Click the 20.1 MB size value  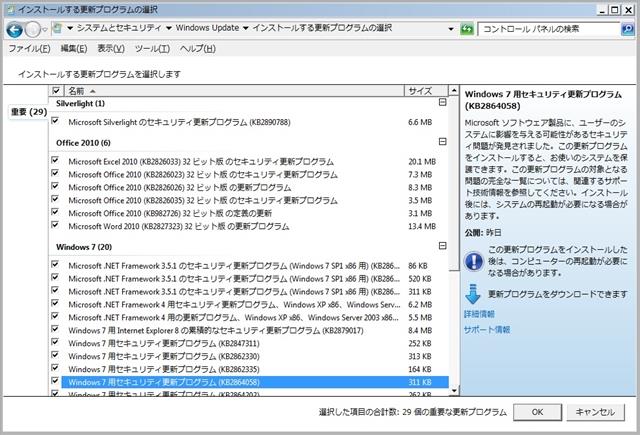pyautogui.click(x=422, y=162)
